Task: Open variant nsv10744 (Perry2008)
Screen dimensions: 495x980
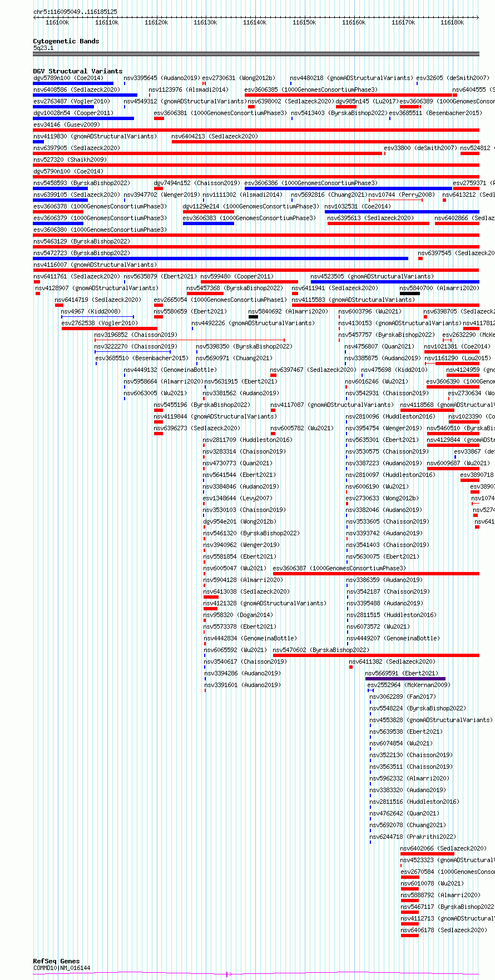Action: 402,195
